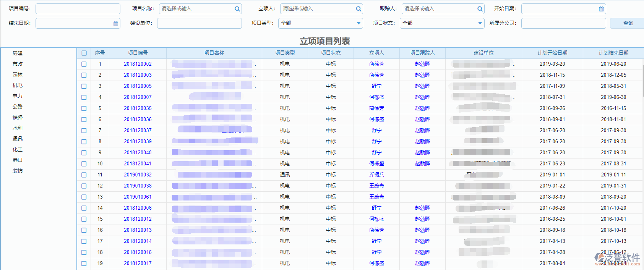This screenshot has height=270, width=644.
Task: Click the 项目编号 input field
Action: point(78,9)
